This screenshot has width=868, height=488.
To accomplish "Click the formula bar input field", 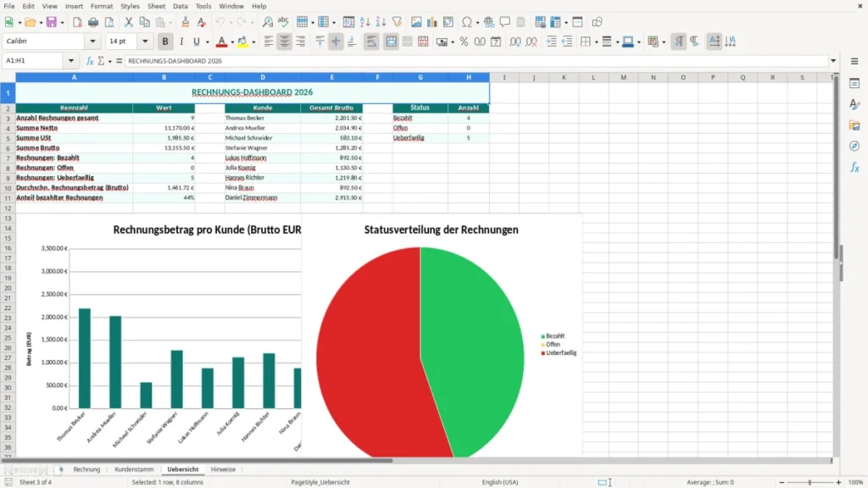I will 476,61.
